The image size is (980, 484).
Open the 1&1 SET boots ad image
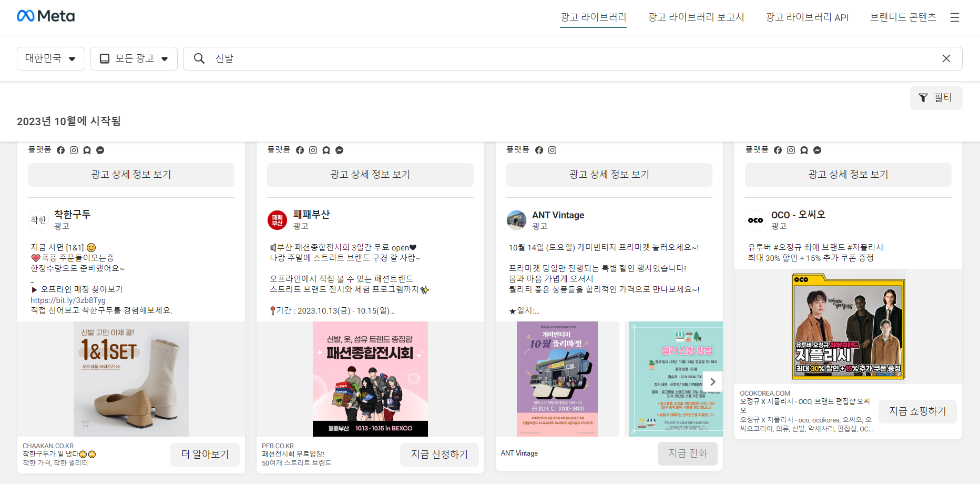[x=131, y=379]
